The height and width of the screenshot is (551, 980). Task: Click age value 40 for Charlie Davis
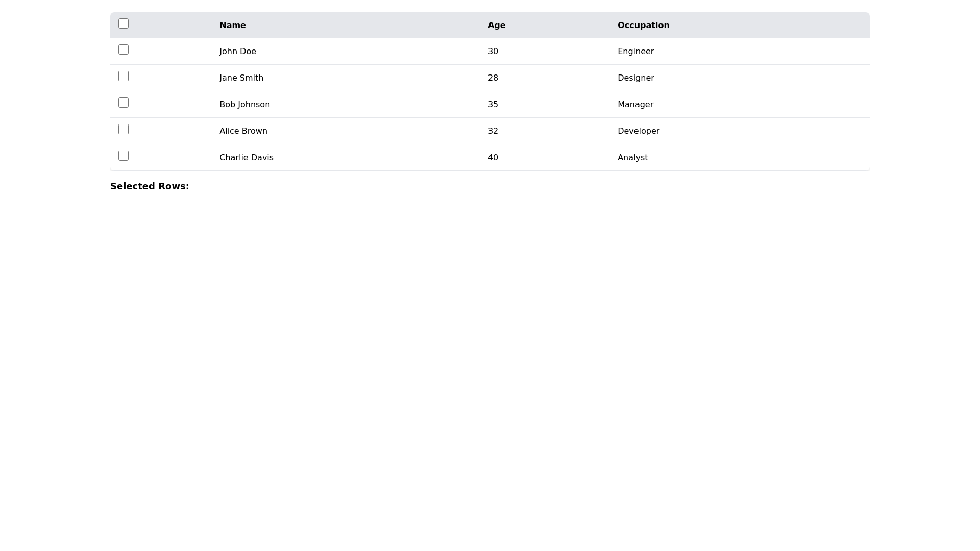493,157
